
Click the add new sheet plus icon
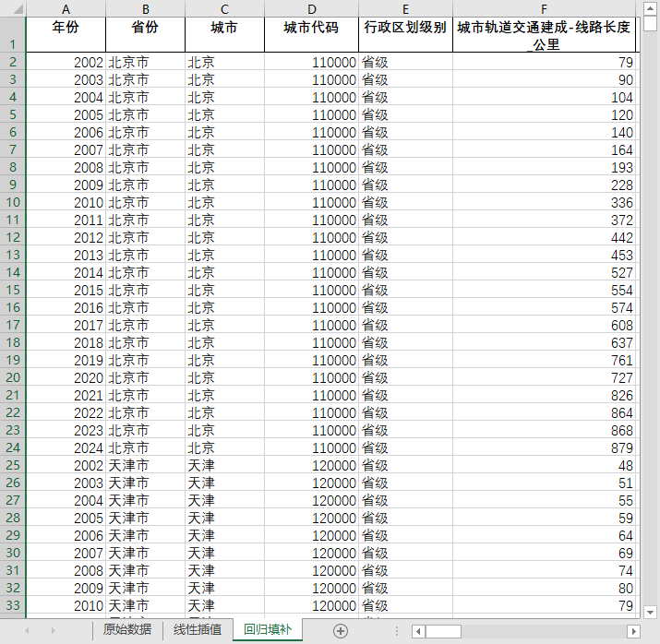click(x=340, y=630)
